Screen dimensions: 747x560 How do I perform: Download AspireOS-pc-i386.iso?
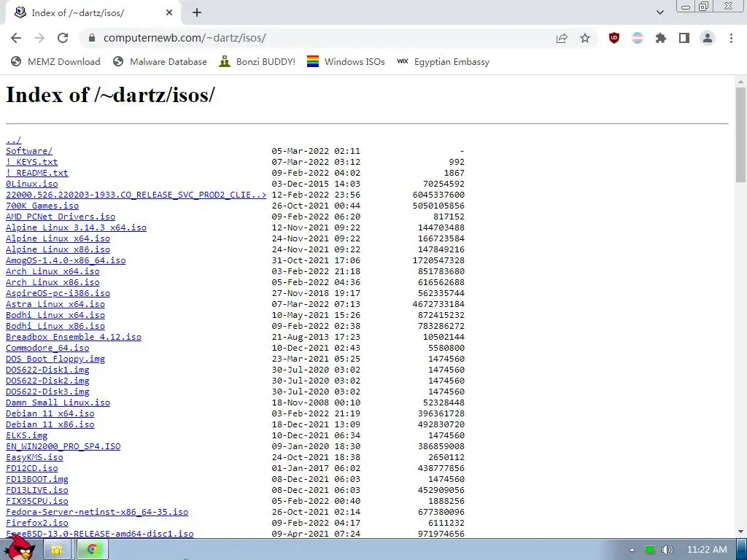point(58,293)
